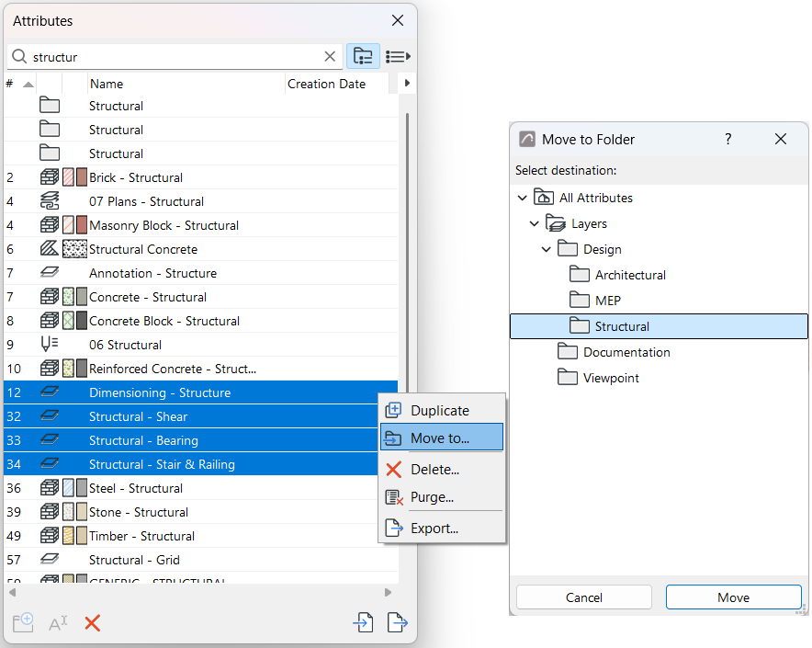Click the red delete icon at panel bottom
812x648 pixels.
tap(92, 622)
